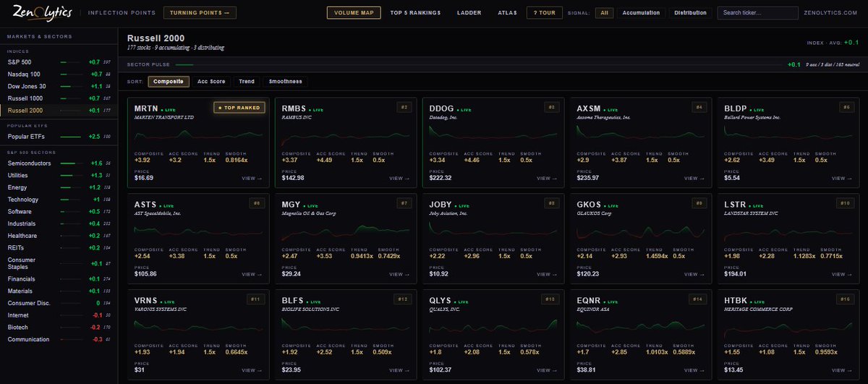This screenshot has width=868, height=384.
Task: Open the Consumer Disc. sector
Action: 58,303
